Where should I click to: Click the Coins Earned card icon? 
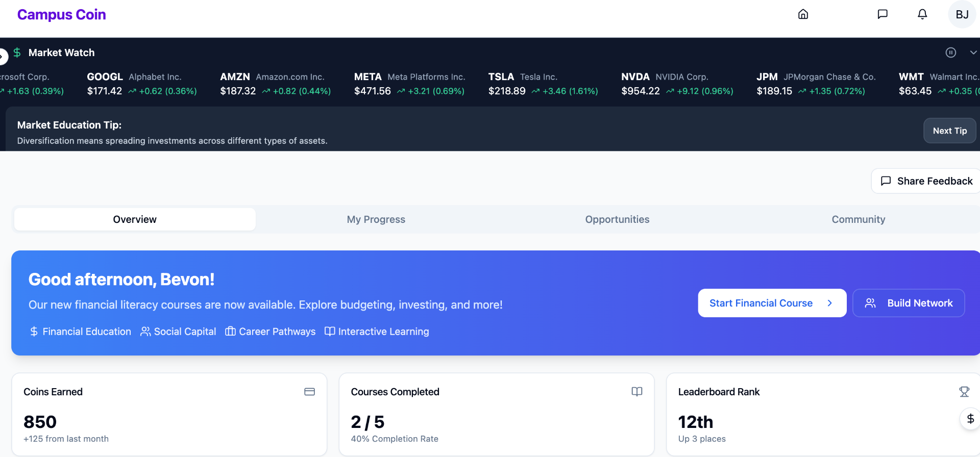click(x=309, y=392)
